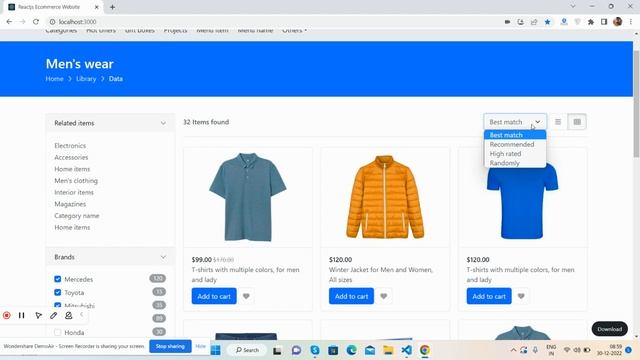Open Mail app from taskbar
Screen dimensions: 640x360
(x=370, y=350)
